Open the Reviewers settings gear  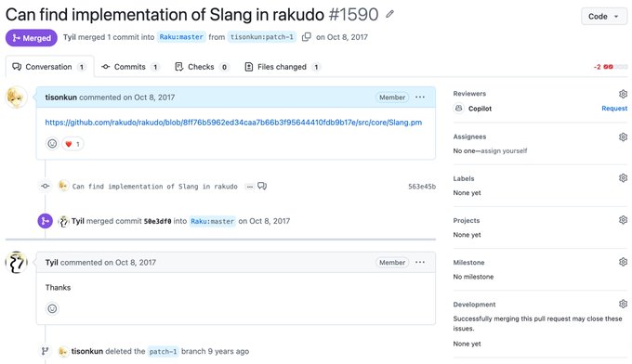click(x=623, y=94)
